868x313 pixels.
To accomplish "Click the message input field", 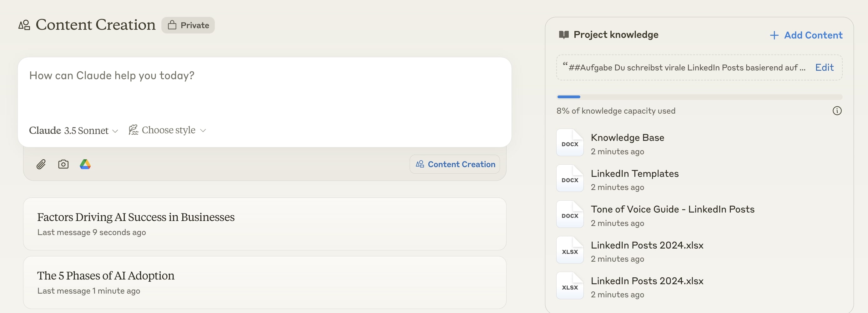I will pos(265,88).
